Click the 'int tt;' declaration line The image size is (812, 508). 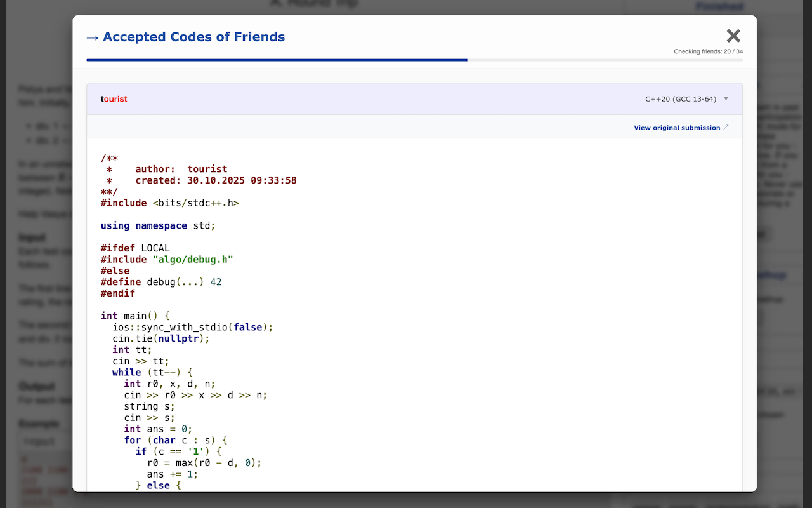(x=132, y=350)
